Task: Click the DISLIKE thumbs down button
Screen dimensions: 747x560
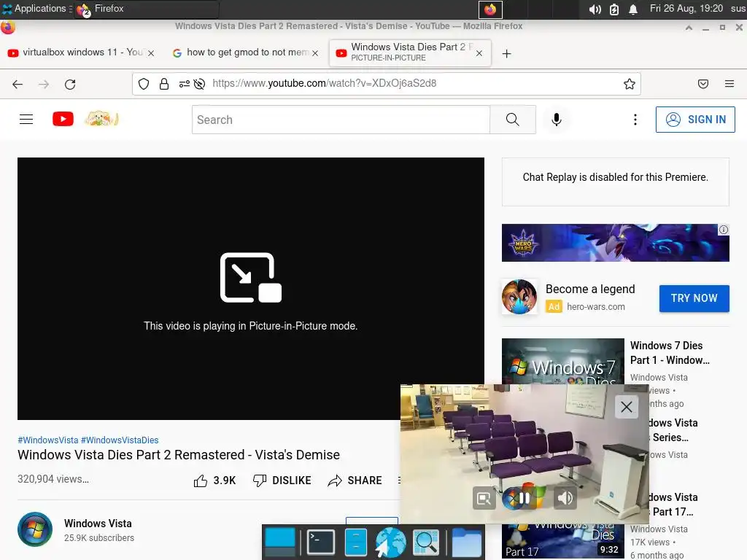Action: point(282,481)
